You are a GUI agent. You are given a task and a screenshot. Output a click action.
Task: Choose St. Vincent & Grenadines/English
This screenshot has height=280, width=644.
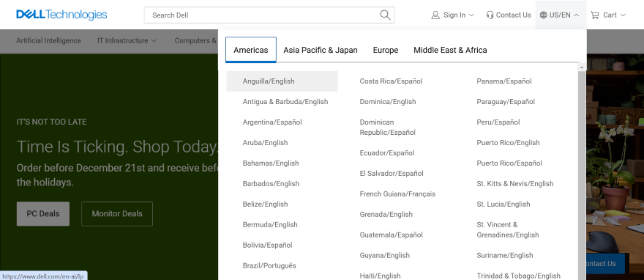[508, 230]
